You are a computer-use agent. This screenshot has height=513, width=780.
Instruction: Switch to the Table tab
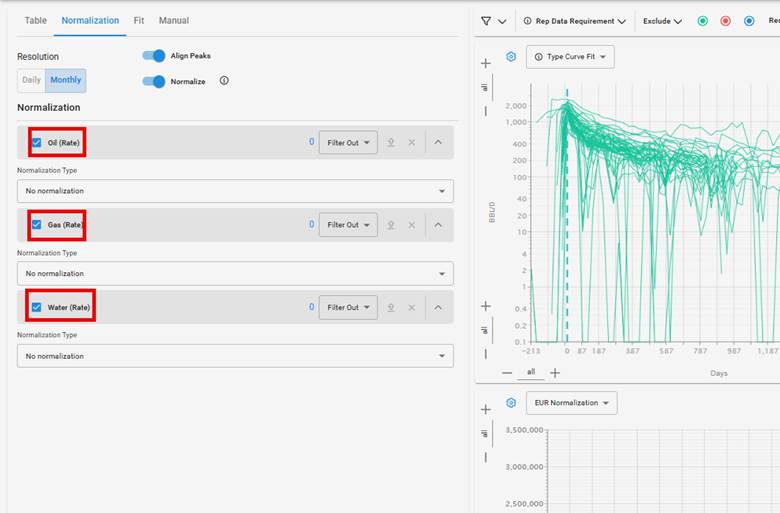click(35, 20)
